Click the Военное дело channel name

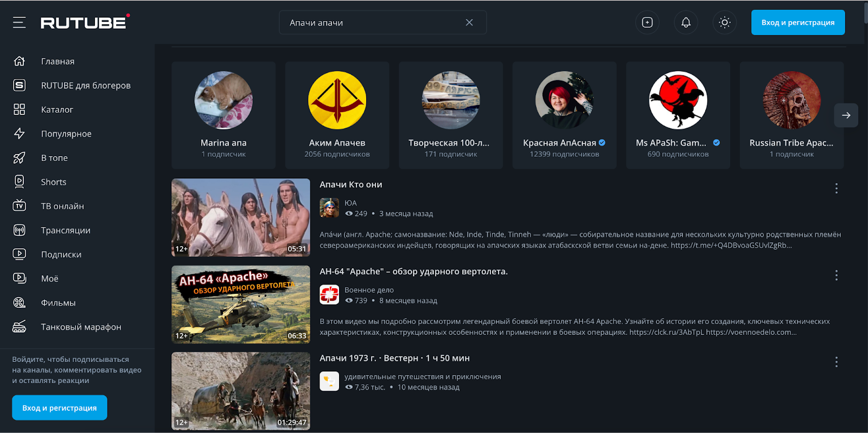pos(369,290)
